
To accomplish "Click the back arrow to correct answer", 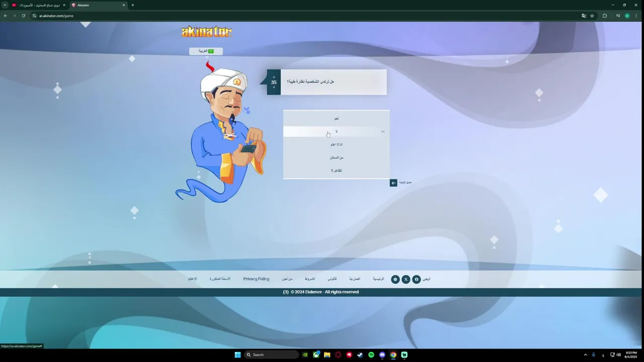I will click(393, 183).
